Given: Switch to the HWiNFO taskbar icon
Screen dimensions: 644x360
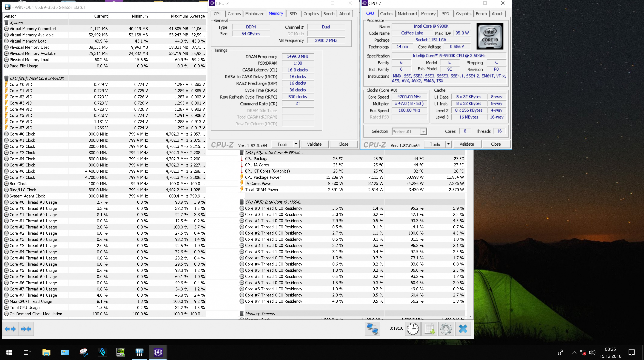Looking at the screenshot, I should pyautogui.click(x=139, y=352).
